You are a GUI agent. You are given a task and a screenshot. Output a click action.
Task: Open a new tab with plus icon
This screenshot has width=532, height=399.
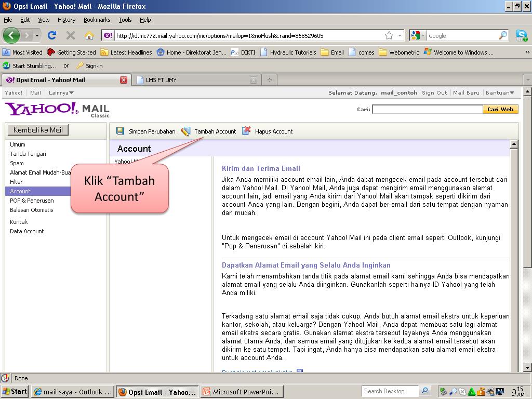(x=270, y=80)
